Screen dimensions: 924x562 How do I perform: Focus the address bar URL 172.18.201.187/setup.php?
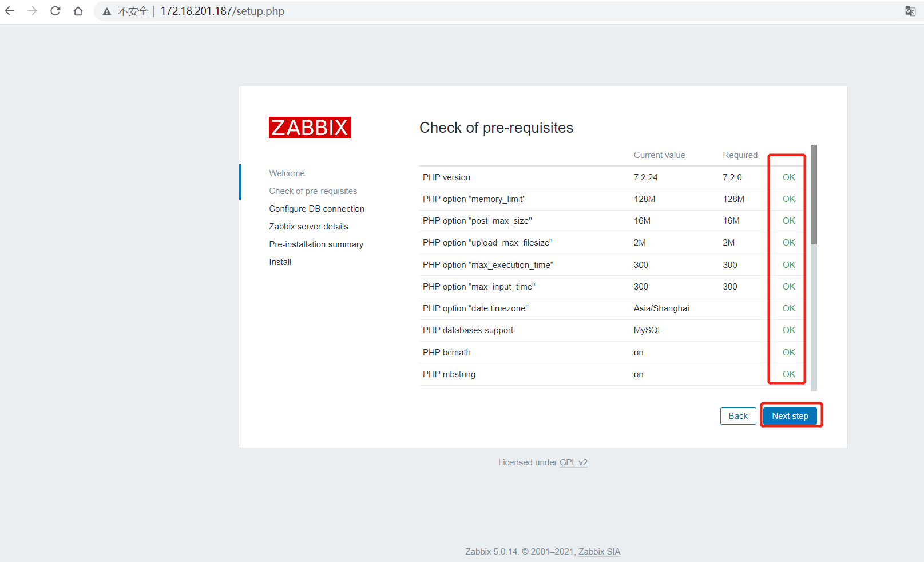pos(223,11)
